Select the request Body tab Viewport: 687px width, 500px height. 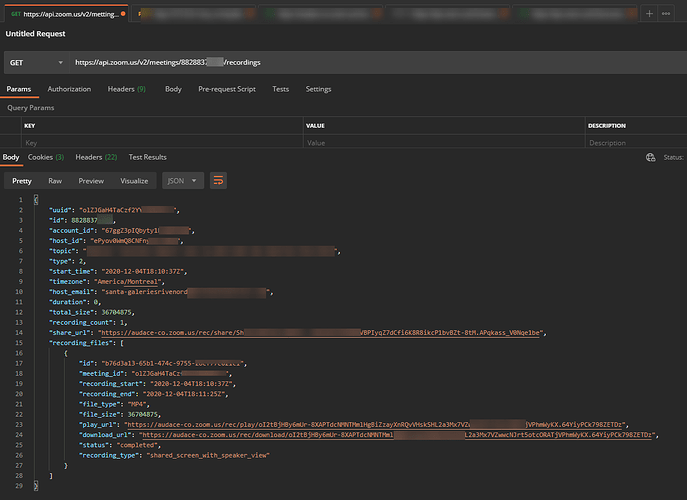click(173, 89)
